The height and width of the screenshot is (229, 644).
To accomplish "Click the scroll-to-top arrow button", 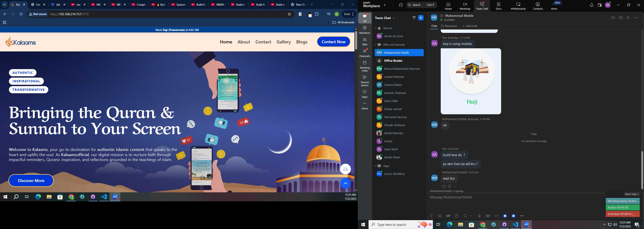I will click(x=345, y=184).
